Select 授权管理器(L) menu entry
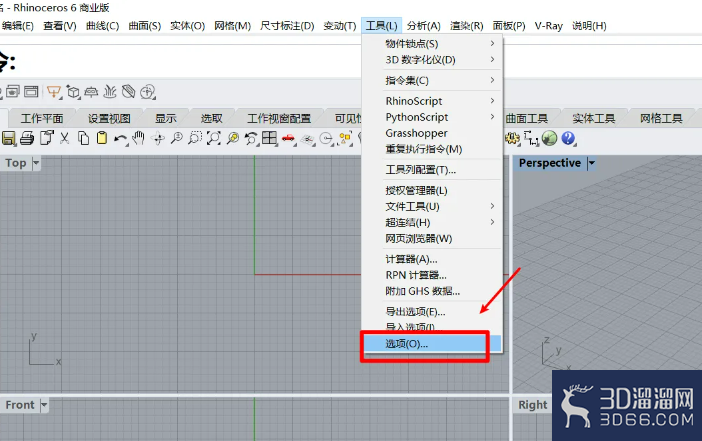 pyautogui.click(x=432, y=190)
